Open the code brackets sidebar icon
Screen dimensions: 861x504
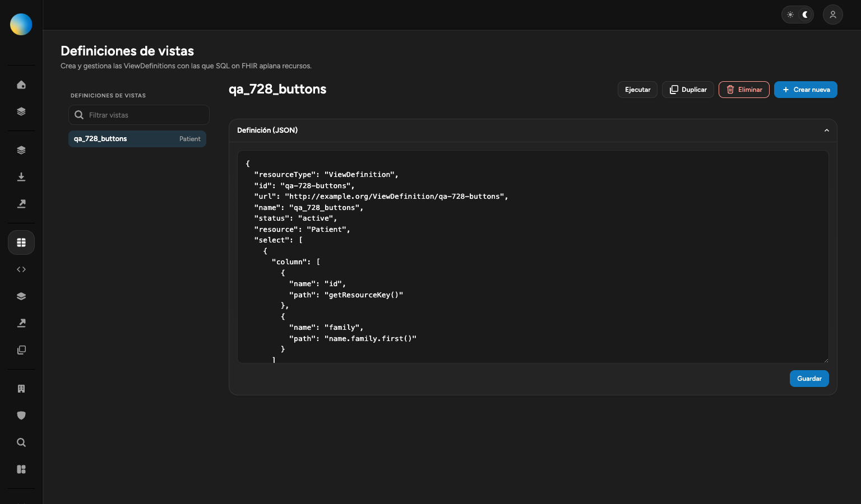tap(21, 269)
